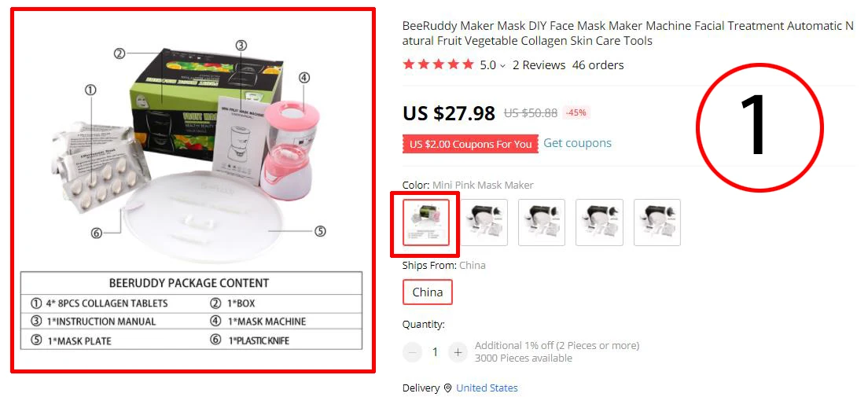Open the 5.0 rating dropdown chevron
This screenshot has height=397, width=868.
[x=502, y=66]
